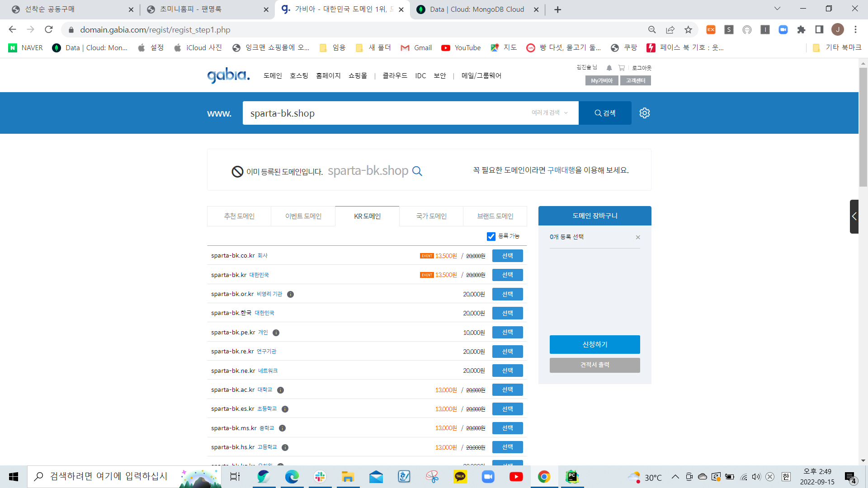Show info icon for sparta-bk.ms.kr

tap(283, 428)
